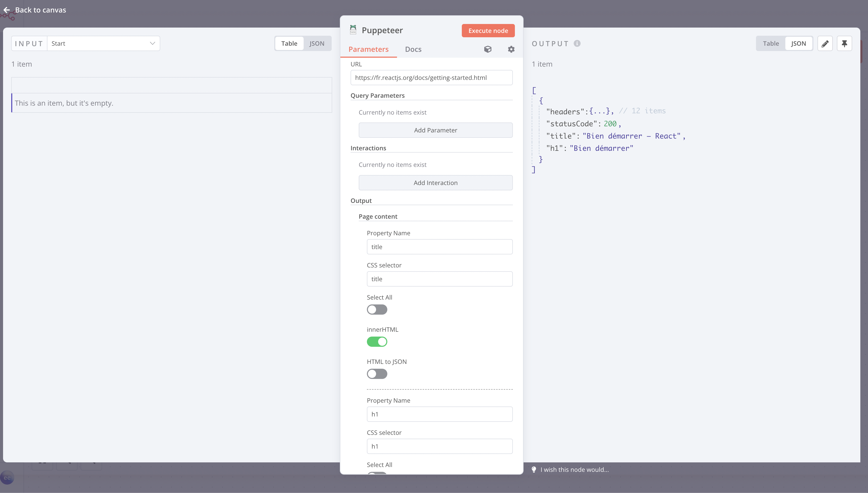Switch input view to JSON
The width and height of the screenshot is (868, 493).
point(317,44)
